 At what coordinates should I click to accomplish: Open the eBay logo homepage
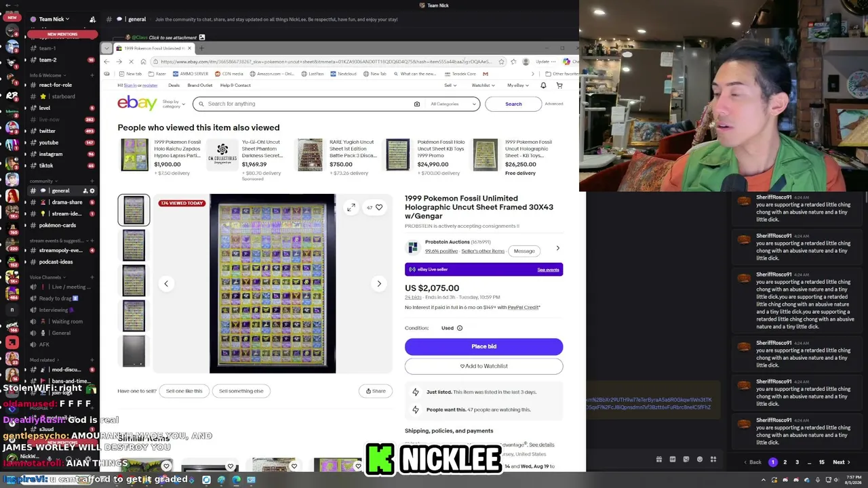[x=137, y=103]
